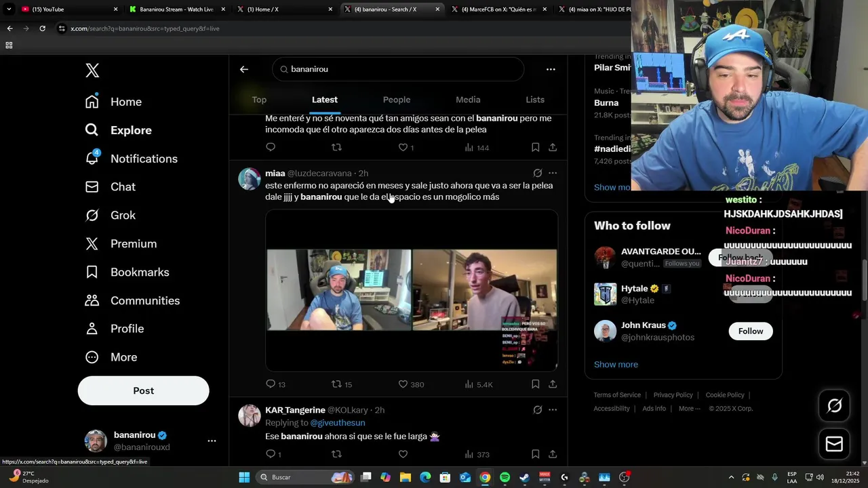
Task: Open Grok icon in sidebar
Action: [x=92, y=216]
